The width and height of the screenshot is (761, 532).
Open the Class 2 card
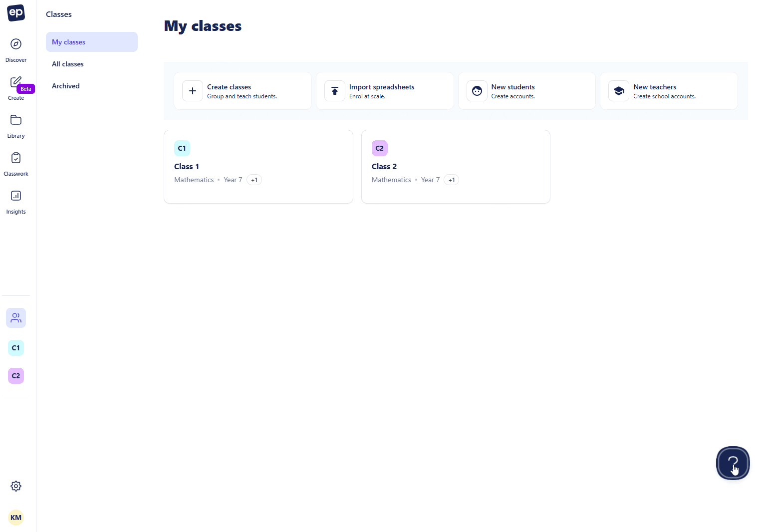(x=455, y=167)
